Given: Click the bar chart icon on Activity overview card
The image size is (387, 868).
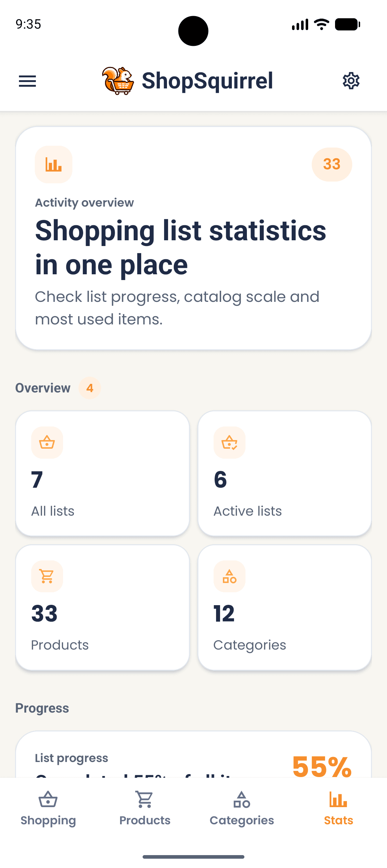Looking at the screenshot, I should click(53, 164).
